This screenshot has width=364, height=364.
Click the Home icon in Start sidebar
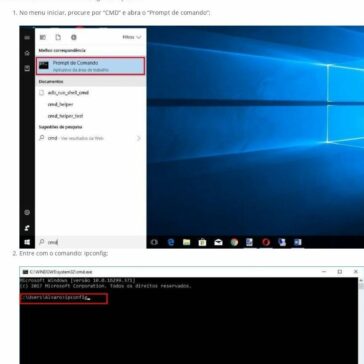coord(27,53)
